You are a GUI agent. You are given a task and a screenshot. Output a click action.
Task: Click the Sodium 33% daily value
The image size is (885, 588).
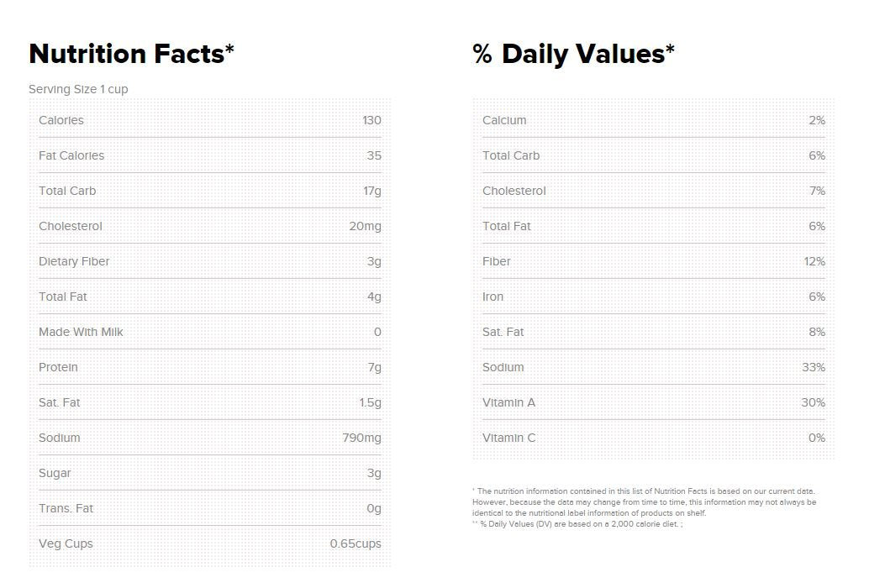(814, 367)
